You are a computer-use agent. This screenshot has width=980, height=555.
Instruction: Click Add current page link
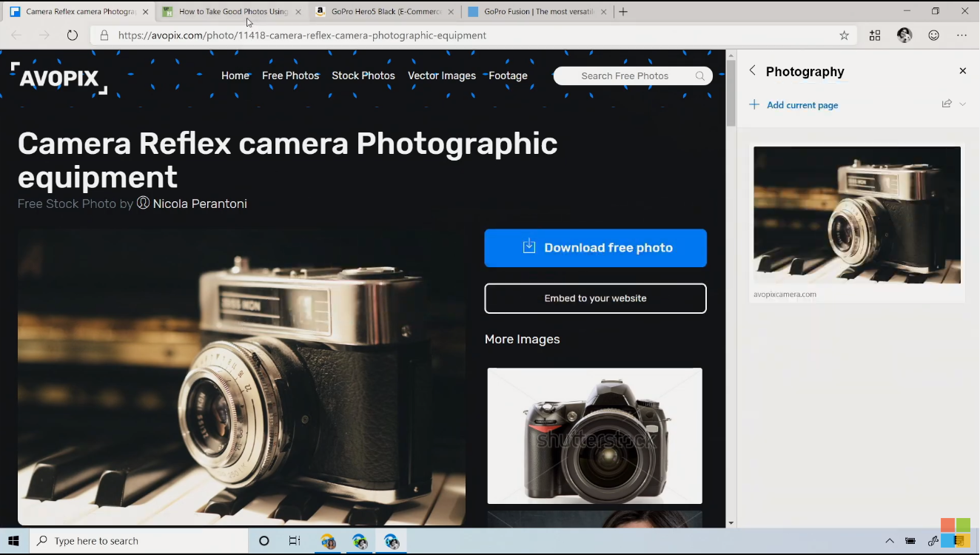[802, 105]
